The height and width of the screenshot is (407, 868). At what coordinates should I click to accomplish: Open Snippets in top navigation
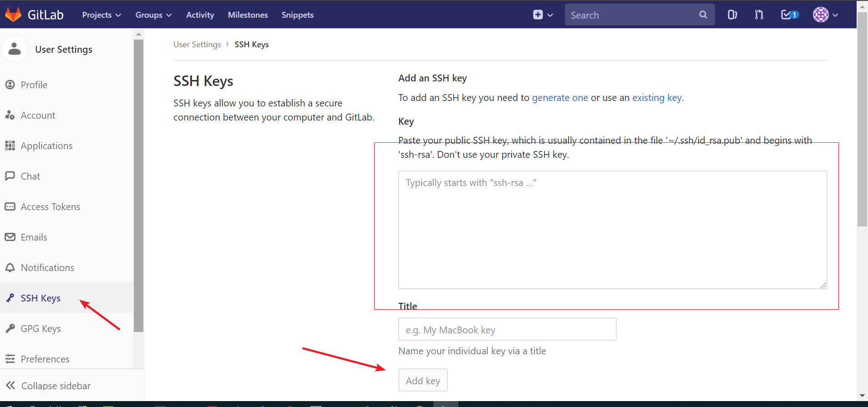pyautogui.click(x=297, y=15)
